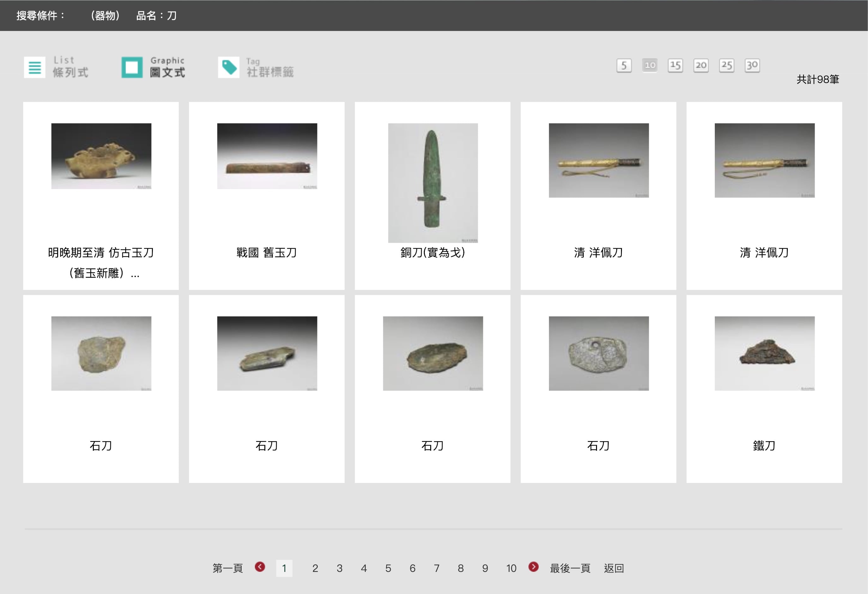Show 25 results per page
The height and width of the screenshot is (594, 868).
726,65
